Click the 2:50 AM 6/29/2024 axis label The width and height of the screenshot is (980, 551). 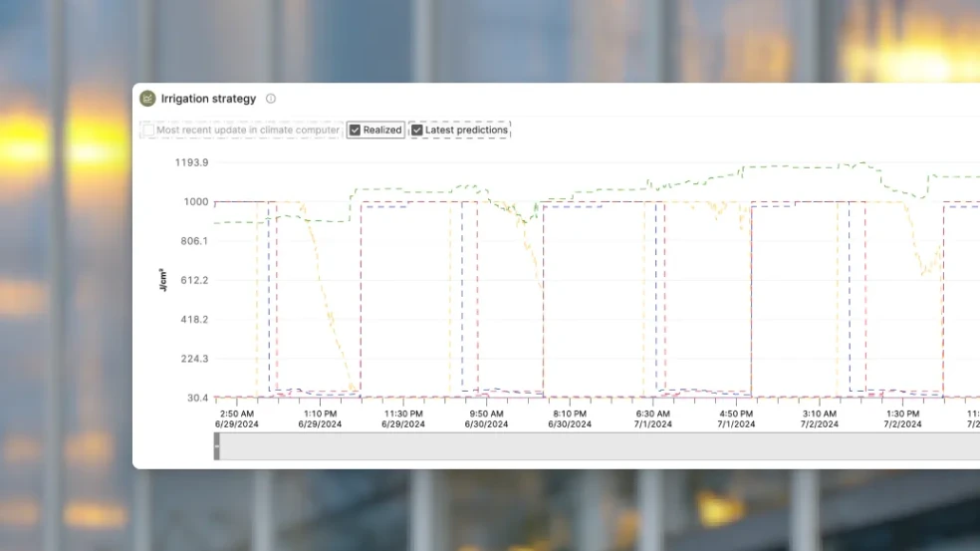click(237, 418)
